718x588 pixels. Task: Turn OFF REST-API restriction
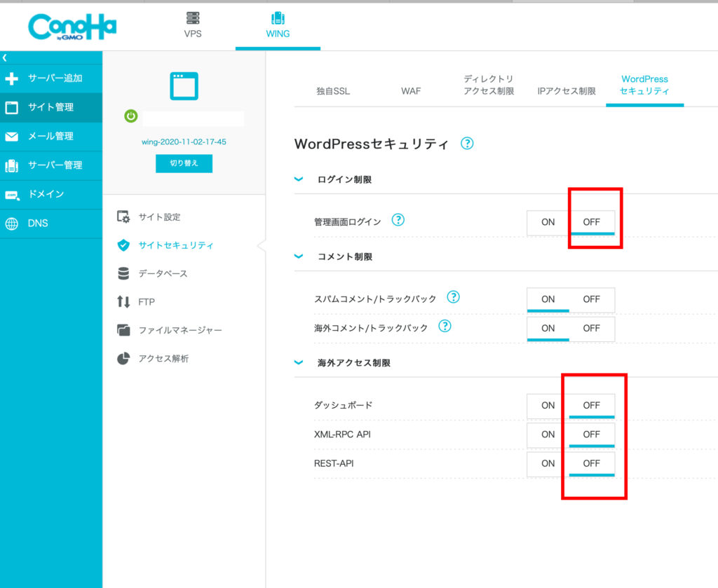(x=592, y=464)
